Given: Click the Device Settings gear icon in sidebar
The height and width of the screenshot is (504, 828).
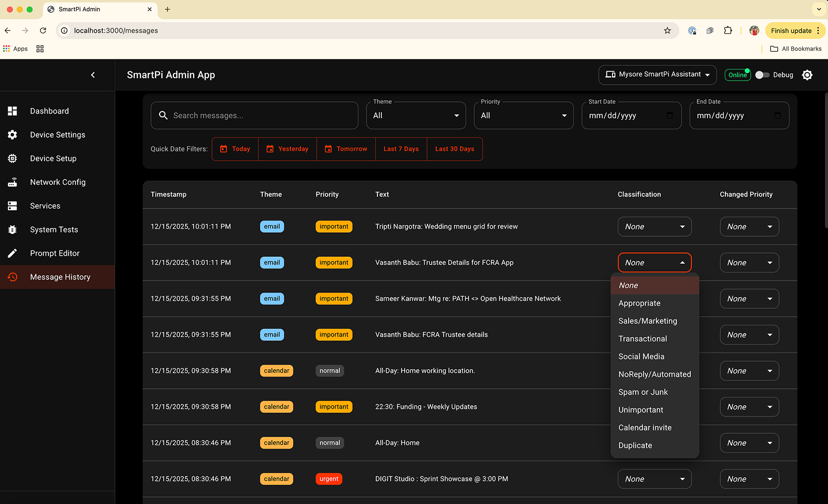Looking at the screenshot, I should (x=12, y=134).
